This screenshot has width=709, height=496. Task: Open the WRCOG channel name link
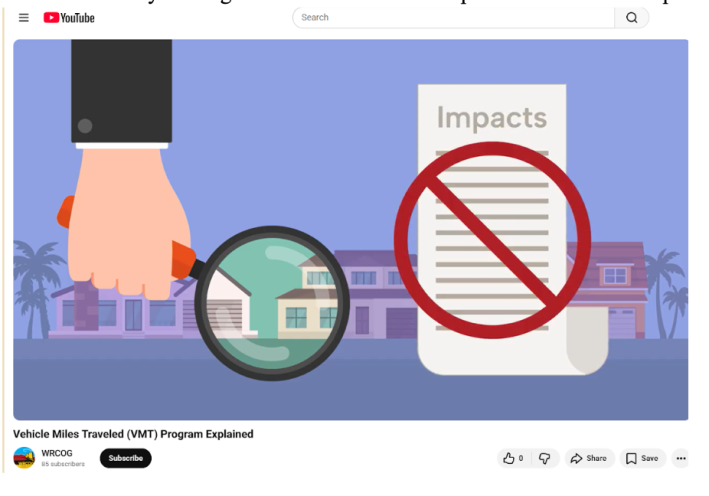click(57, 453)
